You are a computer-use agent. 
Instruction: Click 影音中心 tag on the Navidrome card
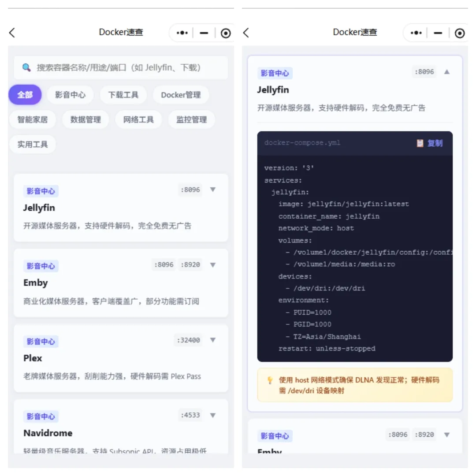pos(41,416)
